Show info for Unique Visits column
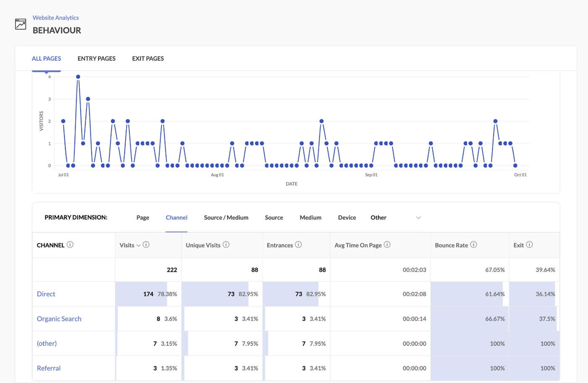Viewport: 588px width, 383px height. click(x=226, y=244)
